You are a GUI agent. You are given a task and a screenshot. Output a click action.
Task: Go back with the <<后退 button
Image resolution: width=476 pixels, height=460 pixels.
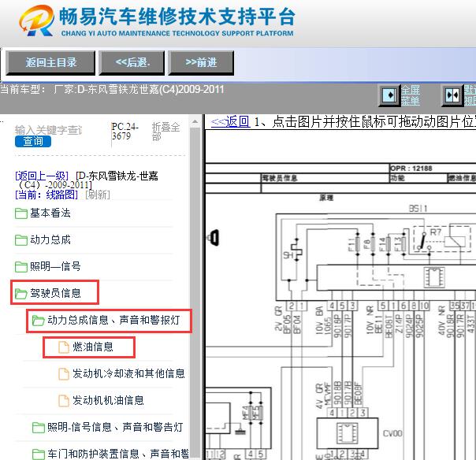point(132,63)
